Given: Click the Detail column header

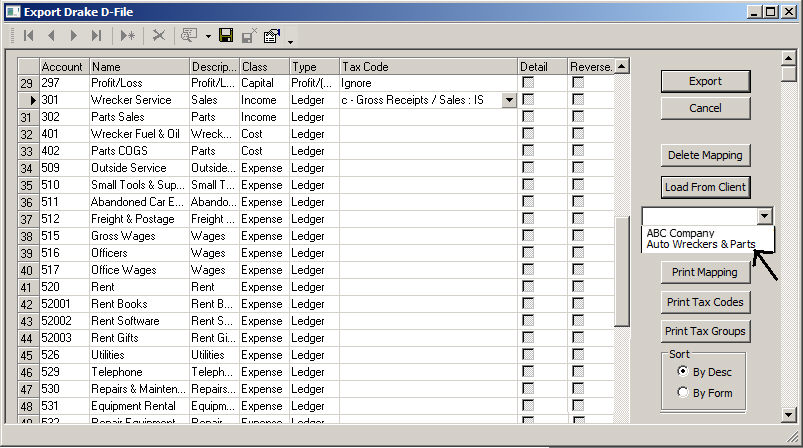Looking at the screenshot, I should tap(542, 67).
